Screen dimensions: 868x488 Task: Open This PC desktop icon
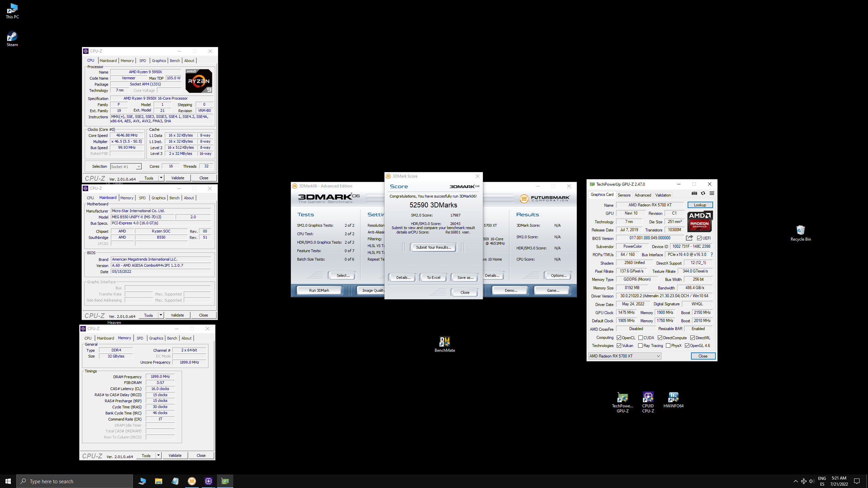(x=12, y=11)
